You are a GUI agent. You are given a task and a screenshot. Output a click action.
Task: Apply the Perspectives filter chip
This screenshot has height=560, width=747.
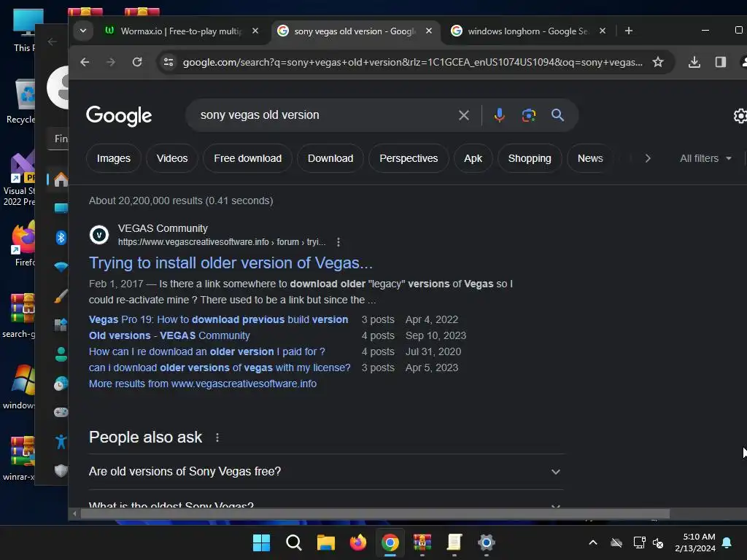(409, 158)
